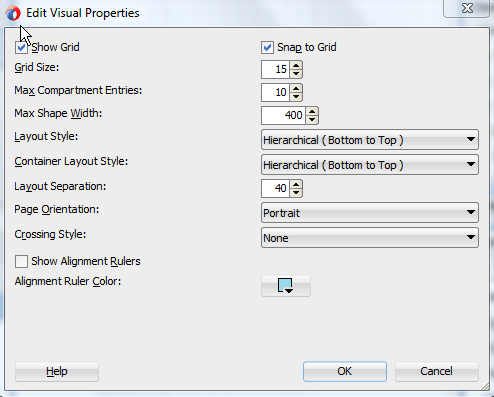Click the Max Compartment Entries field
The image size is (494, 397).
click(x=275, y=92)
